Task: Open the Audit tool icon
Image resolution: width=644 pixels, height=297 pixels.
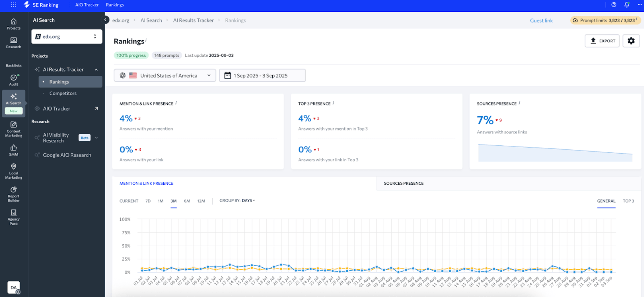Action: pyautogui.click(x=14, y=80)
